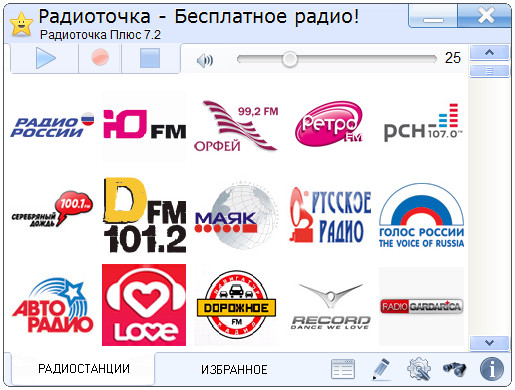Choose the Radio Gardarica station
The image size is (515, 390).
coord(421,306)
